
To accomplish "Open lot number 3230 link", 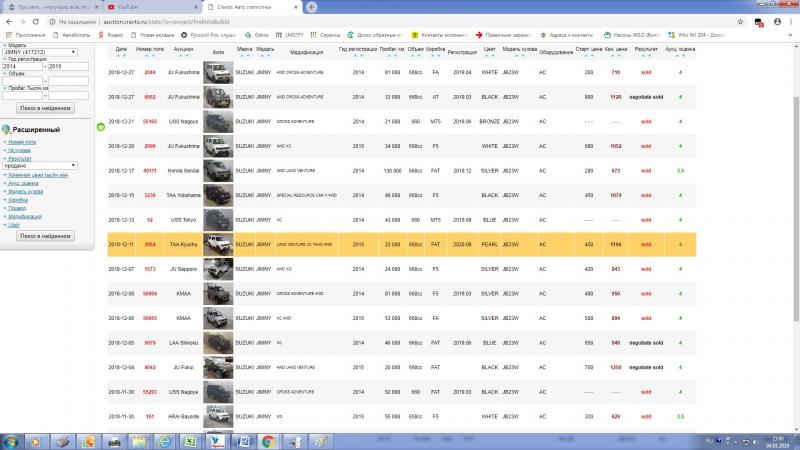I will [149, 195].
